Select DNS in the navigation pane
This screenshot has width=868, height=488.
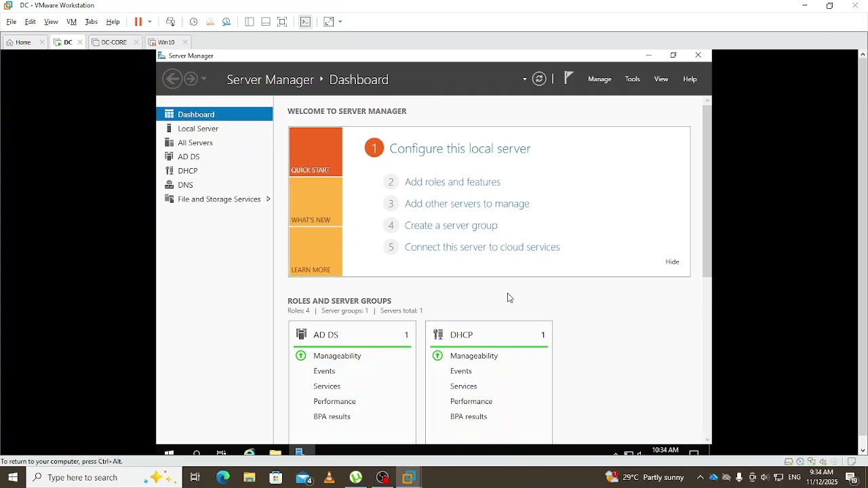[x=215, y=185]
